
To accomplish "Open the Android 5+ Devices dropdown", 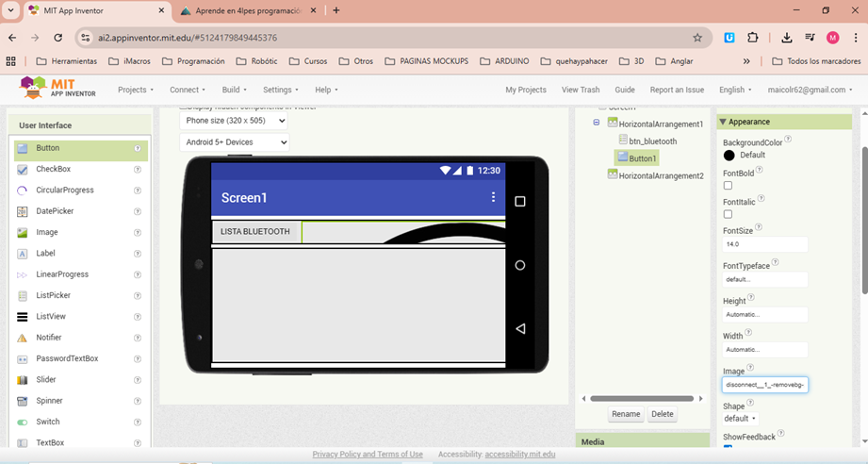I will point(234,142).
